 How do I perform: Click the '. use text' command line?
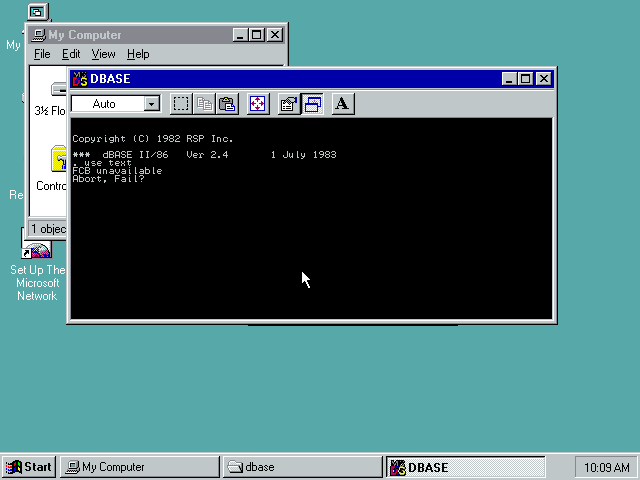tap(102, 163)
